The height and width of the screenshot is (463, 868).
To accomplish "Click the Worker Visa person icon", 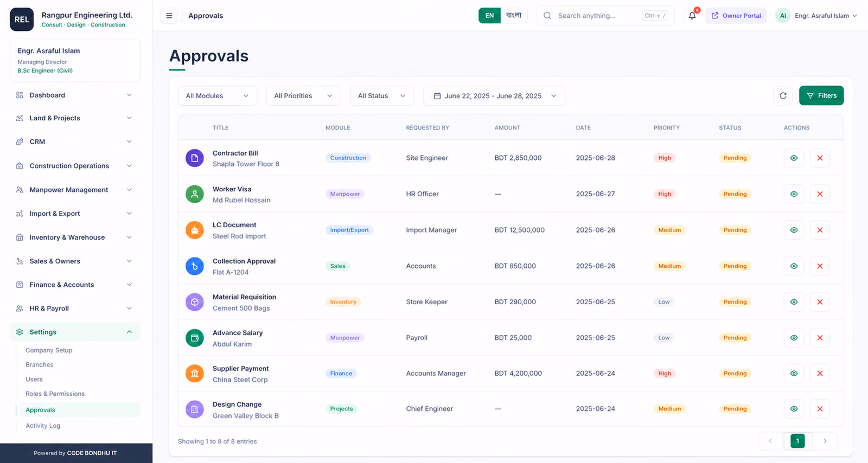I will pyautogui.click(x=195, y=194).
